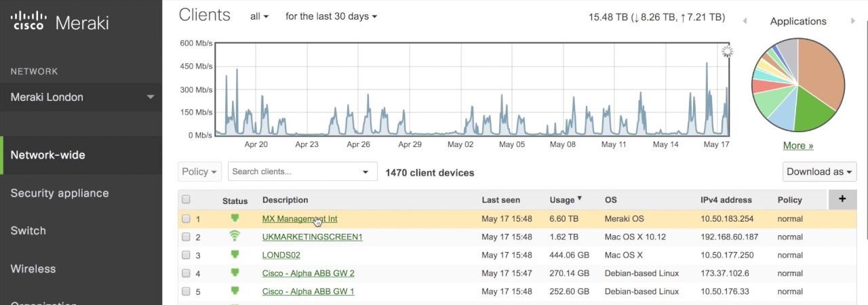Click the Meraki OS cell

click(x=625, y=219)
